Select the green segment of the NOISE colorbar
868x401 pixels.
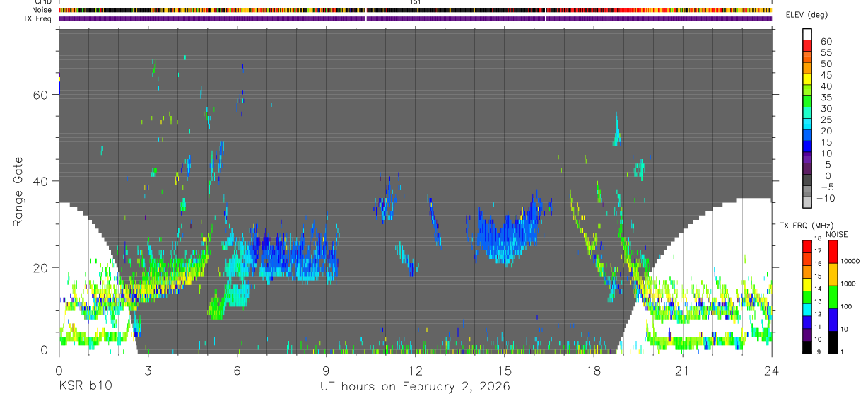coord(833,296)
